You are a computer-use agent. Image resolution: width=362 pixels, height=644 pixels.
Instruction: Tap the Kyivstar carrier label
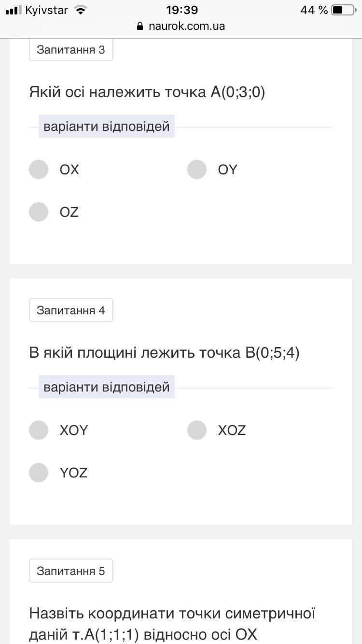[46, 10]
